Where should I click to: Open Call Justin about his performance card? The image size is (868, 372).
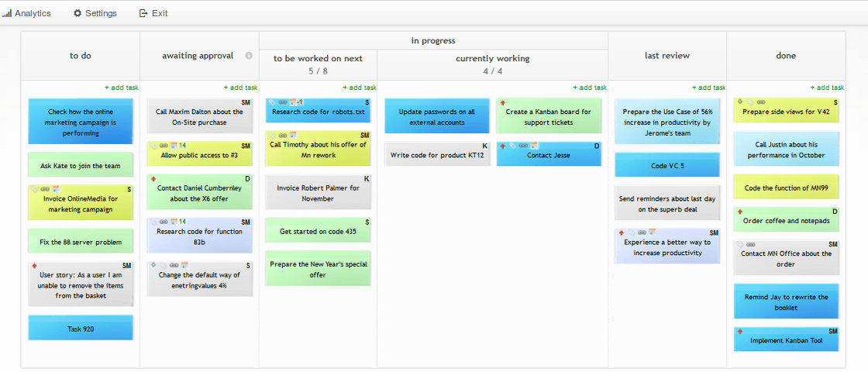(x=786, y=149)
